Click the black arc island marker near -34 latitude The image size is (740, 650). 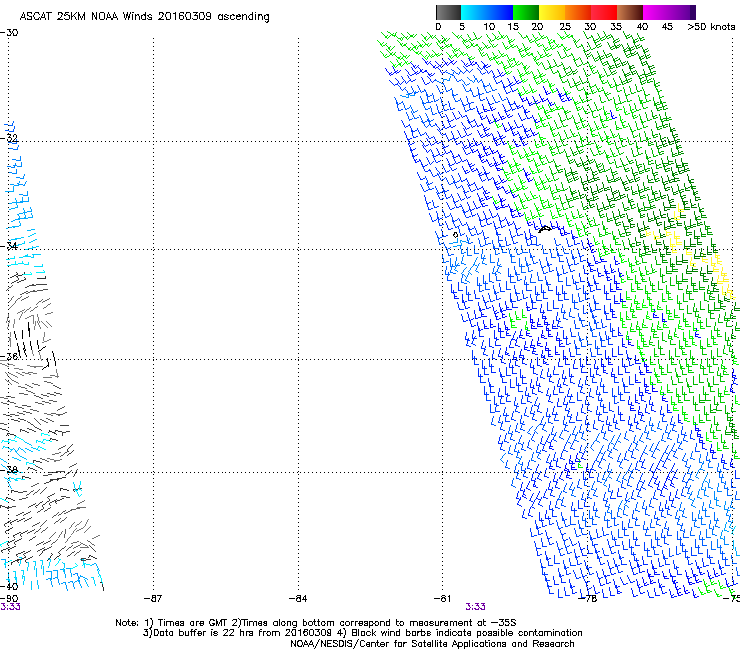click(545, 229)
